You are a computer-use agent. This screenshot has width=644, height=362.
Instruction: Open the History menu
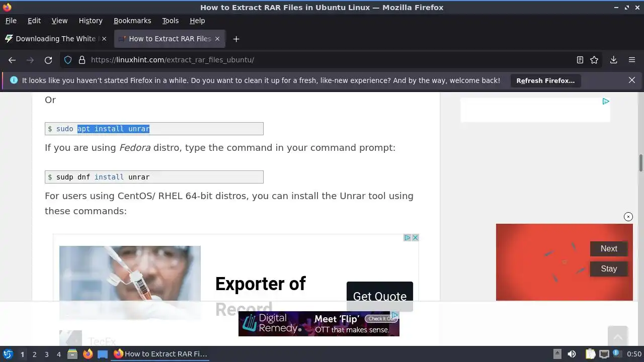tap(91, 21)
